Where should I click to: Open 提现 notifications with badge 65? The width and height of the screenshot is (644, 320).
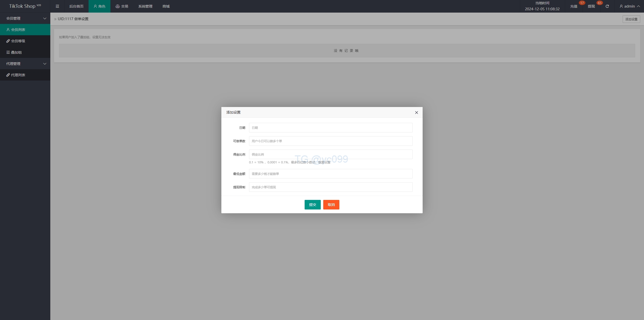tap(591, 6)
